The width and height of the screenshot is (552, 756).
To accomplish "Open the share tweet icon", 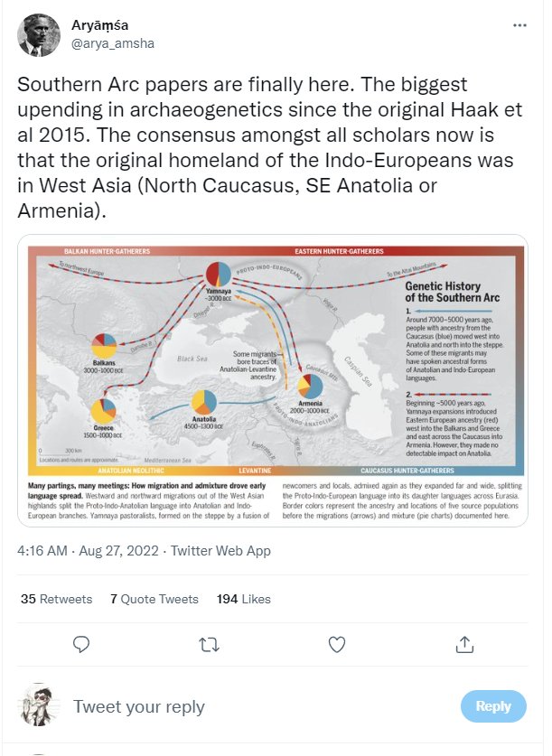I will (x=465, y=644).
